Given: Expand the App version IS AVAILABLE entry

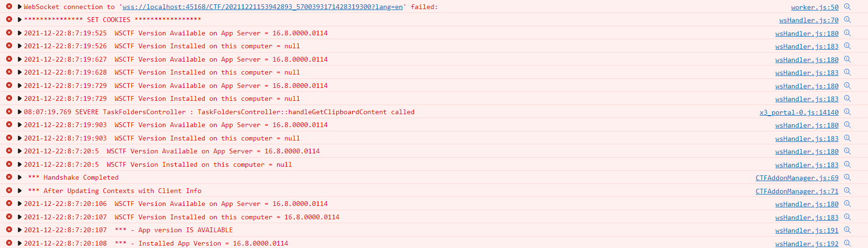Looking at the screenshot, I should 20,230.
